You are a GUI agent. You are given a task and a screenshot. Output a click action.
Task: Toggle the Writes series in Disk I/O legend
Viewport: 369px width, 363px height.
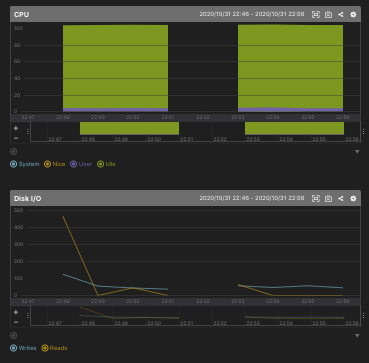click(23, 348)
